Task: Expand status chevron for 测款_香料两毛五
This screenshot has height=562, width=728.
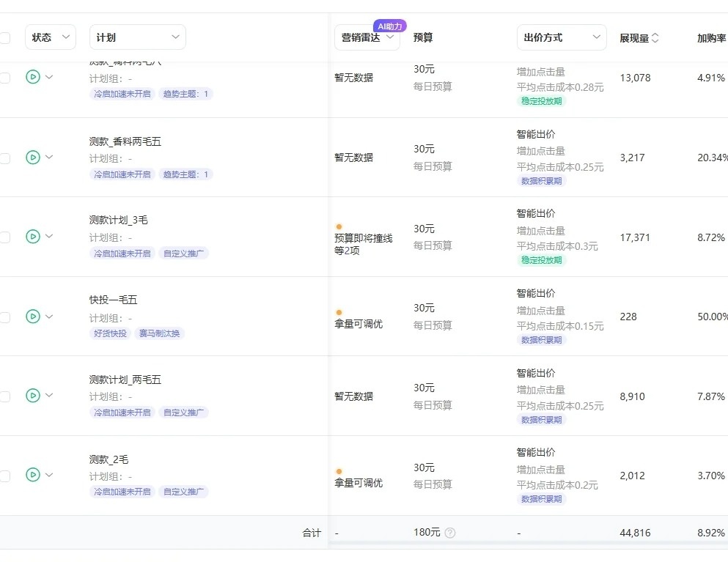Action: pyautogui.click(x=49, y=157)
